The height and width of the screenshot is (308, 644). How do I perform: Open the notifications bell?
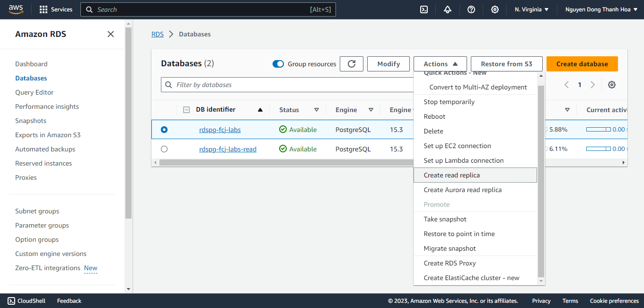tap(448, 9)
